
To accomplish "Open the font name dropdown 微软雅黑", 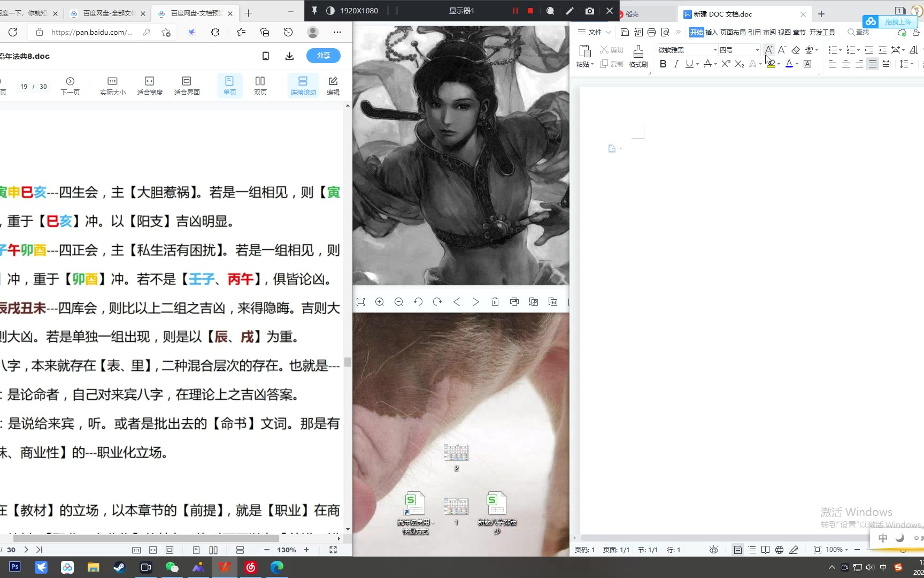I will [x=714, y=50].
